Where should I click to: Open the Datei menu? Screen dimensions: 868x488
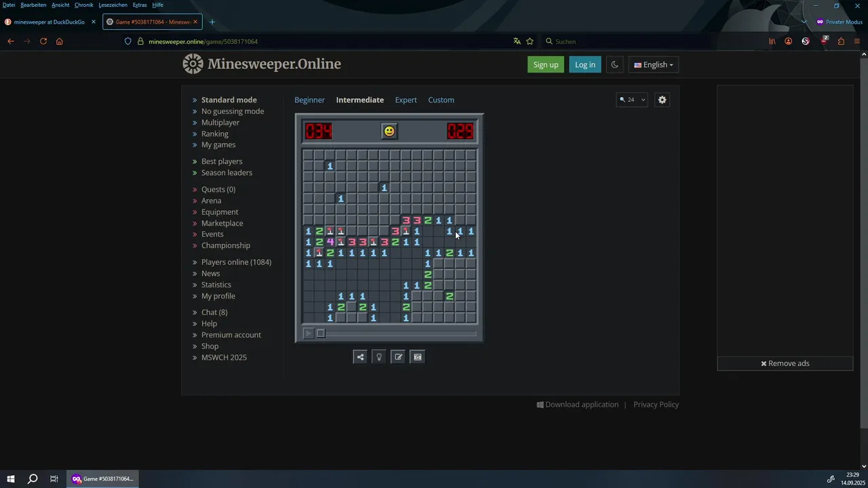(9, 5)
